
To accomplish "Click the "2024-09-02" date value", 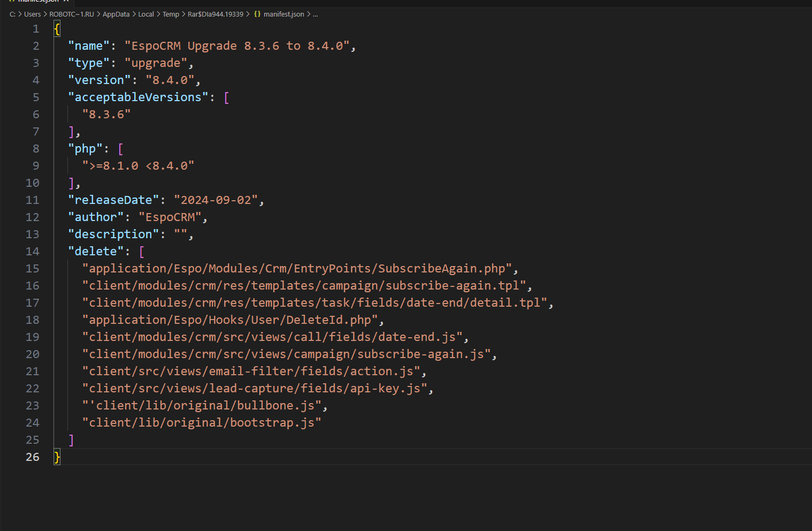I will (216, 200).
